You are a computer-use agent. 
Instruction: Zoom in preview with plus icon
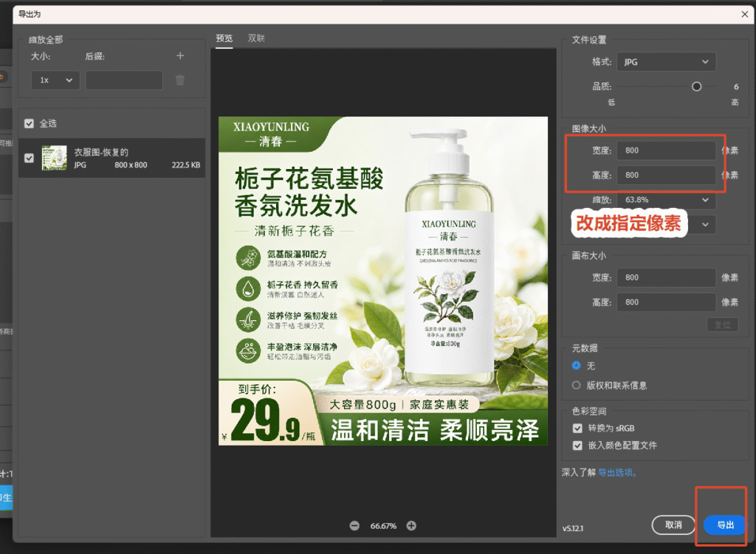(x=411, y=525)
